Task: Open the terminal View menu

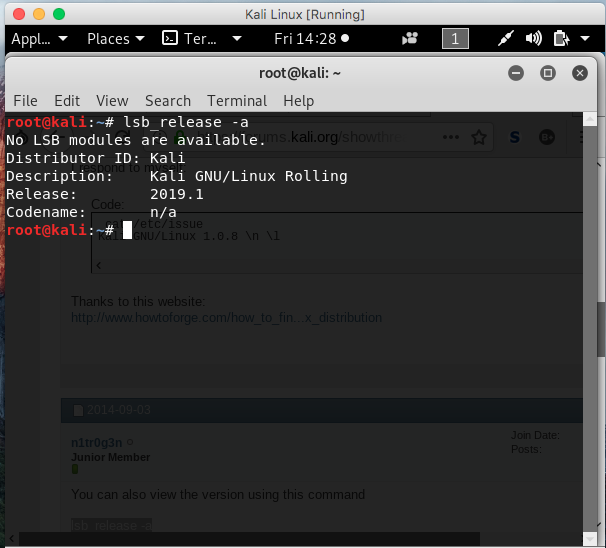Action: coord(112,101)
